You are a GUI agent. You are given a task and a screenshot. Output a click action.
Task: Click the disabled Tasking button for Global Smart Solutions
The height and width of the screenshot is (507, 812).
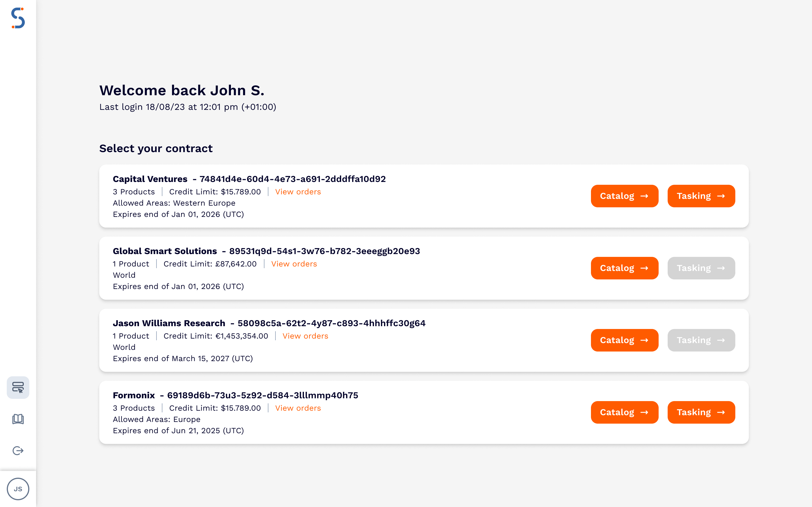[x=701, y=268]
